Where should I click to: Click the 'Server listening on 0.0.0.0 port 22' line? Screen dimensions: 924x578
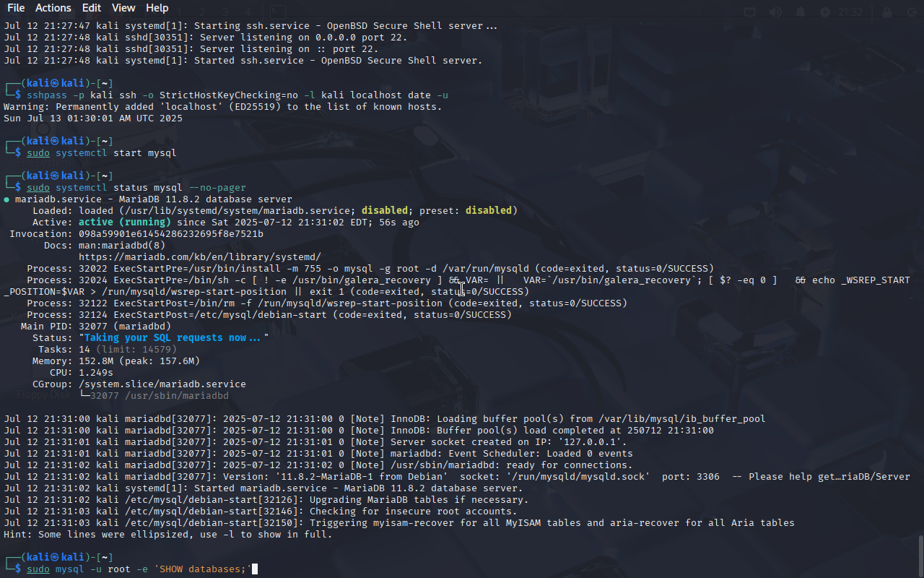point(206,38)
